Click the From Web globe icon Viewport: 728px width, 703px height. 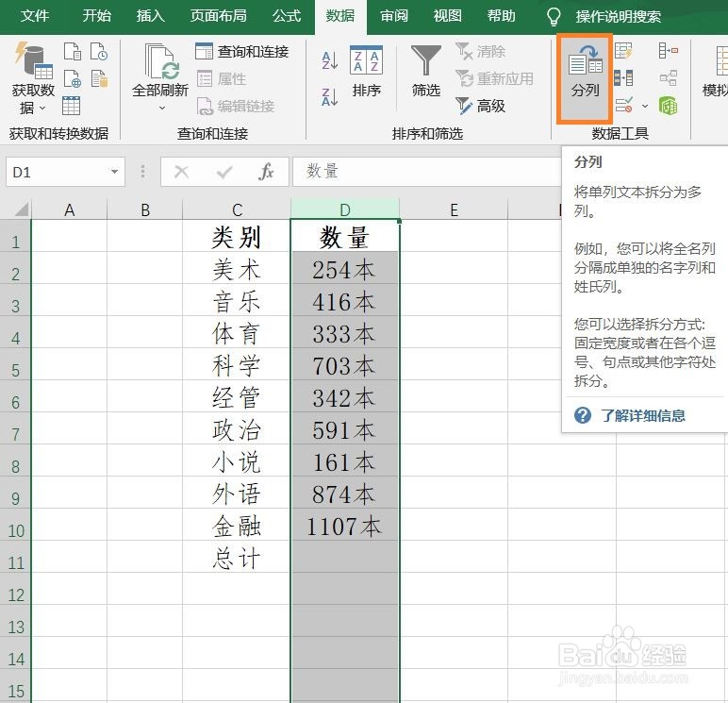[73, 78]
